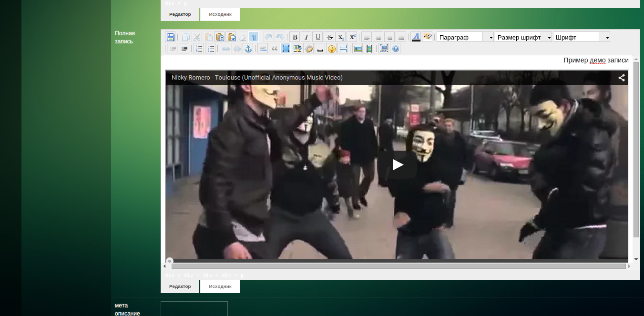Toggle superscript formatting

(352, 37)
